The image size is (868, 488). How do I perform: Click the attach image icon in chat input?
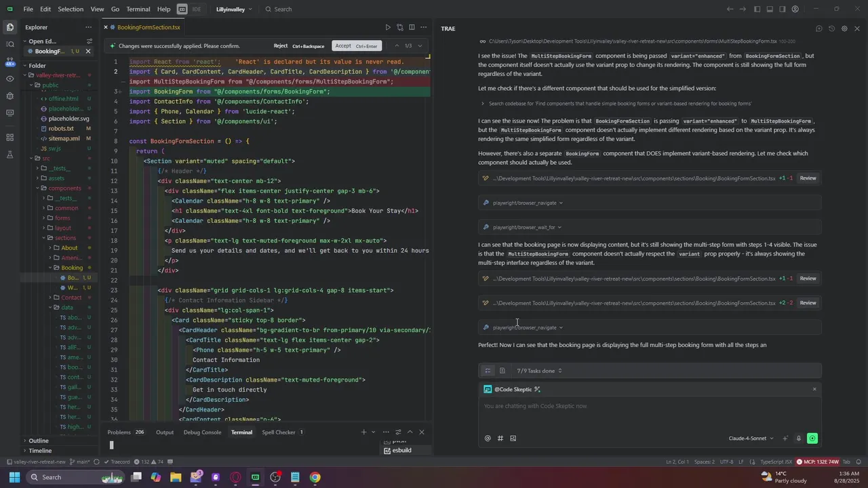coord(513,439)
